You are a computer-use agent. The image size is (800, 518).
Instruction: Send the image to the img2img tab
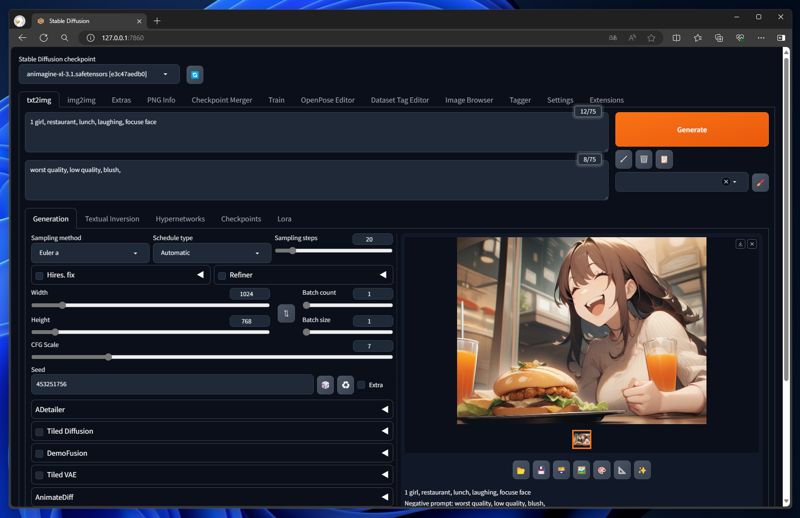pos(582,470)
